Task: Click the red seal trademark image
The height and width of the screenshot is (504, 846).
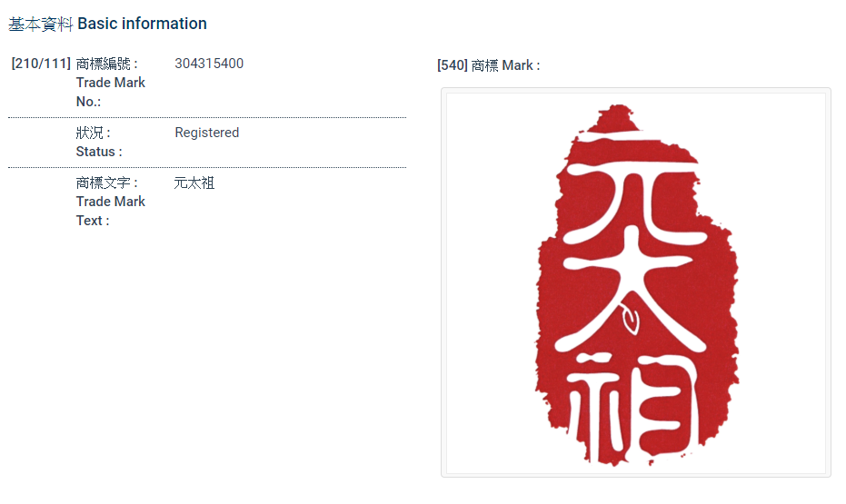Action: (636, 282)
